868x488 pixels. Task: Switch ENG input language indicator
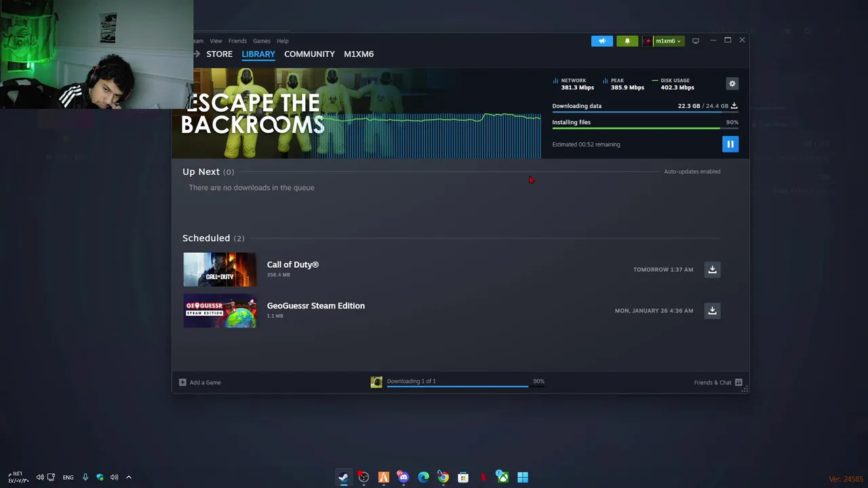point(68,477)
